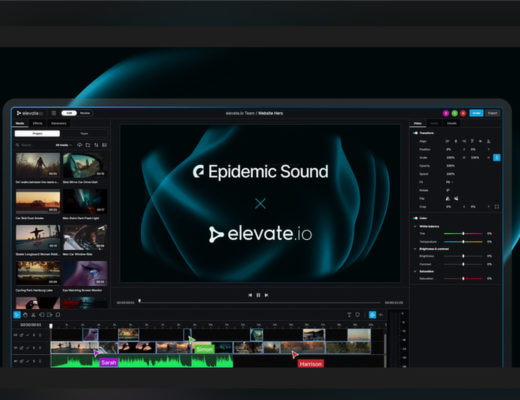Click the trim end icon in the timeline toolbar
Viewport: 520px width, 400px height.
50,315
